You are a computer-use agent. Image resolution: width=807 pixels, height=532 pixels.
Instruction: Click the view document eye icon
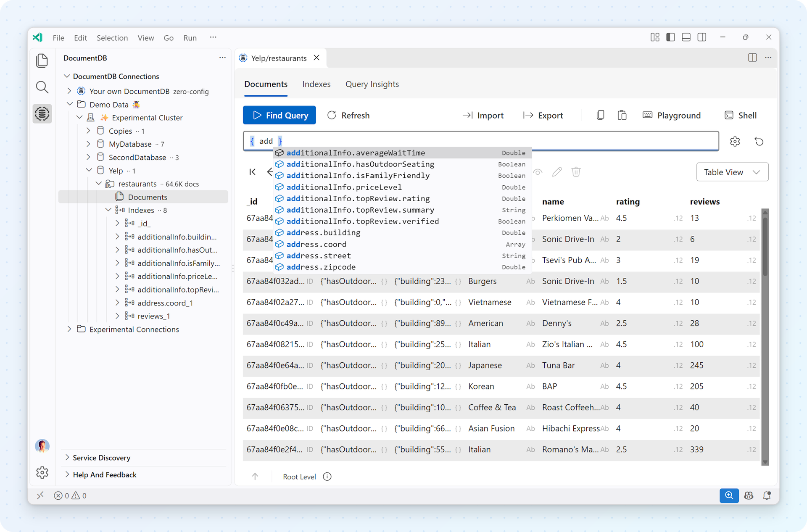[x=538, y=172]
